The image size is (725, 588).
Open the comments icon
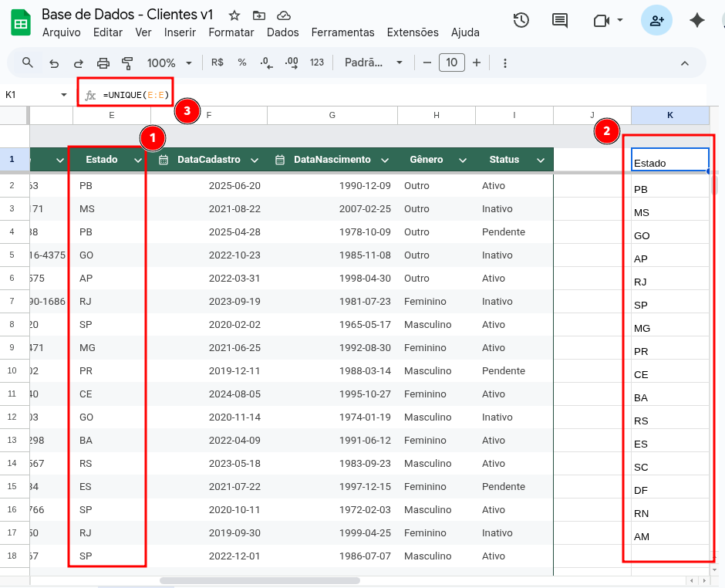(x=560, y=20)
